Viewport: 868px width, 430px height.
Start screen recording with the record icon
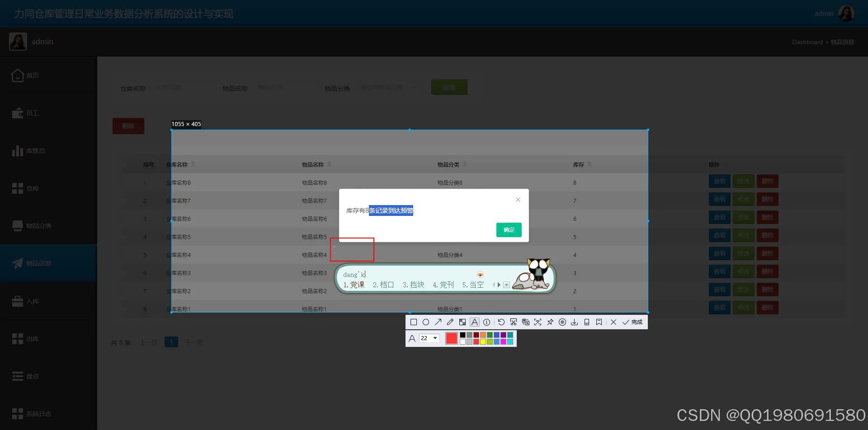coord(562,322)
